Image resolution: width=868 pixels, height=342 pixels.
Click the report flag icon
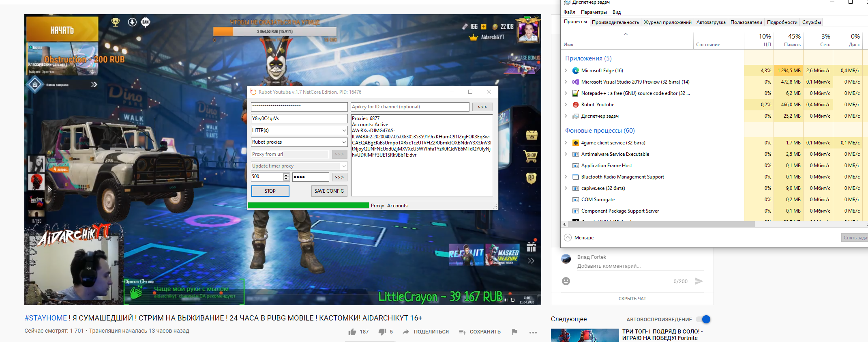(x=514, y=332)
